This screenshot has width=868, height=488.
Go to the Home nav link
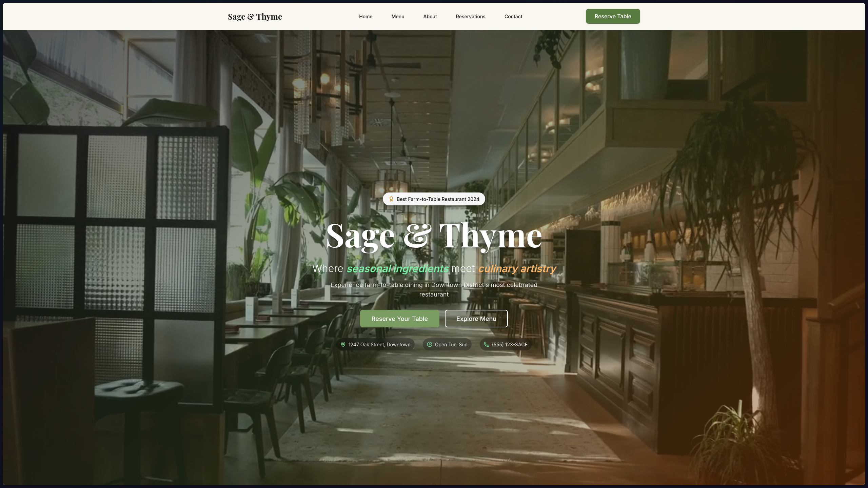click(366, 17)
